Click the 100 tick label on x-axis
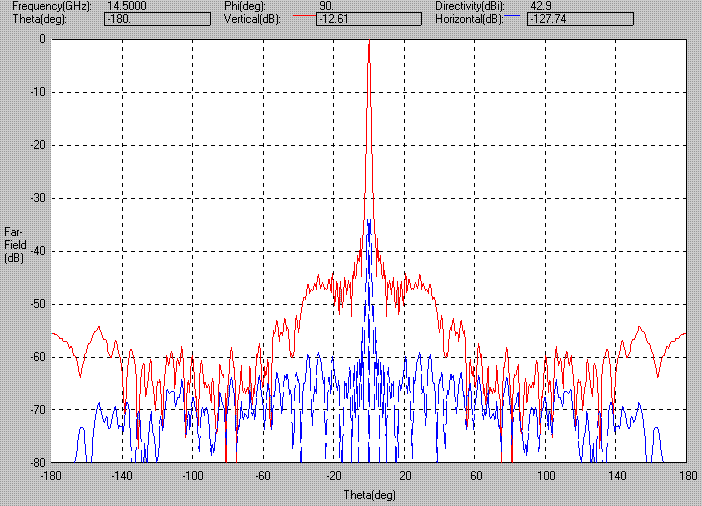Image resolution: width=702 pixels, height=506 pixels. click(x=545, y=475)
